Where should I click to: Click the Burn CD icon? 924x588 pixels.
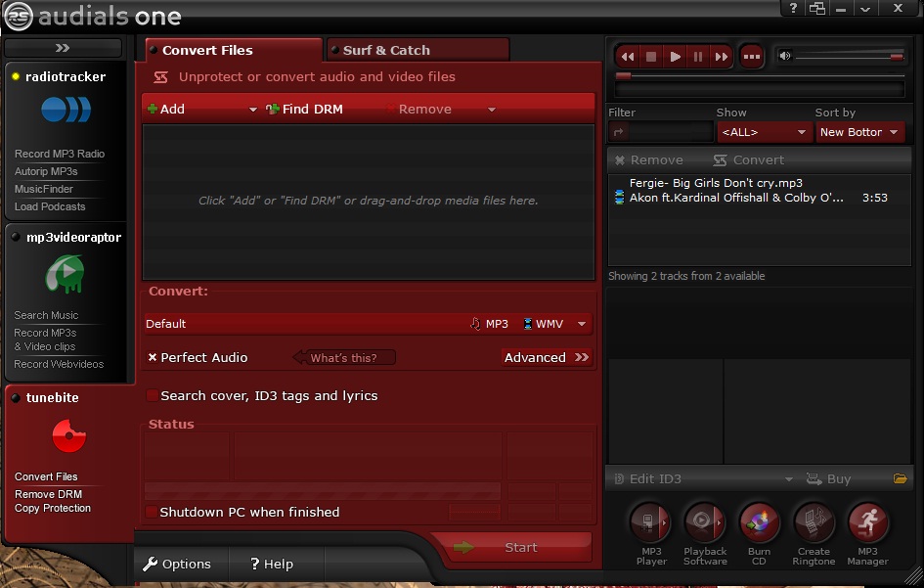pos(759,522)
